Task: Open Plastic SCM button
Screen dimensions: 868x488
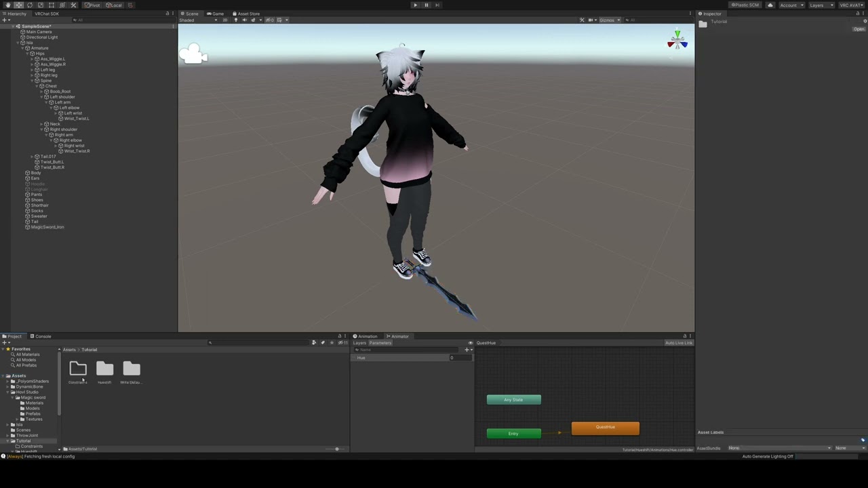Action: click(745, 5)
